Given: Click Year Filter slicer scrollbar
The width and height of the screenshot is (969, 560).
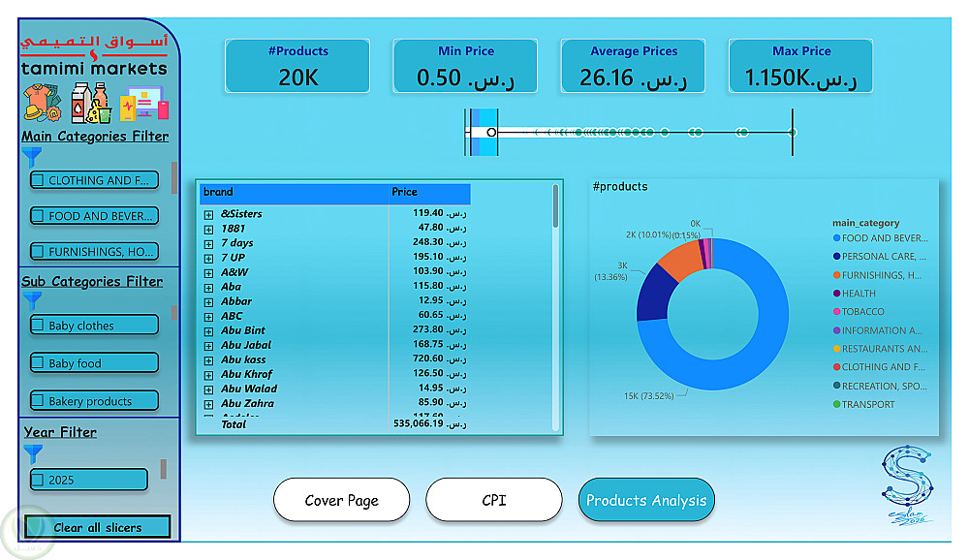Looking at the screenshot, I should [x=163, y=469].
